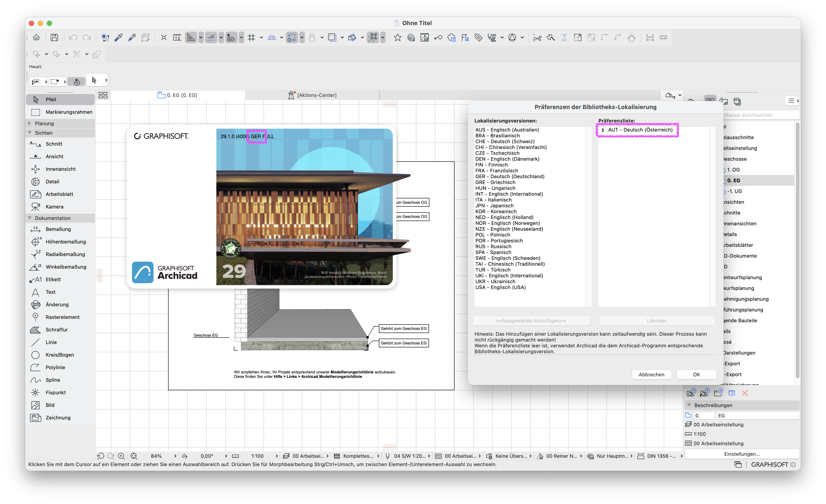Click the tab overview grid icon
This screenshot has height=504, width=826.
coord(103,95)
